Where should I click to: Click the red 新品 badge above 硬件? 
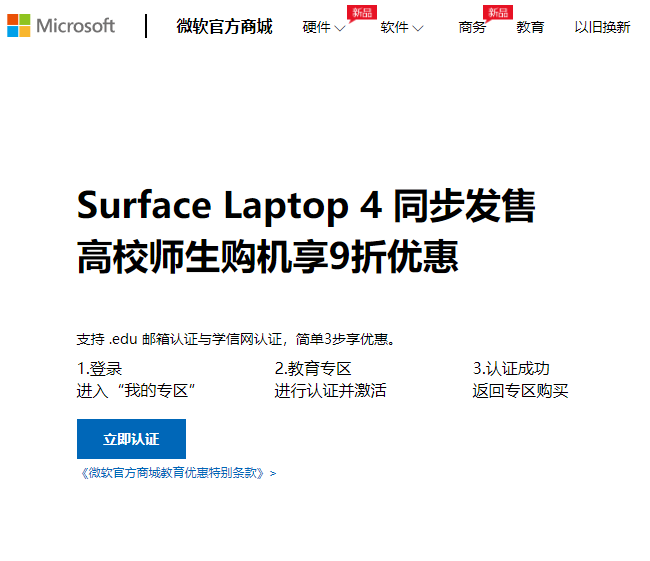coord(362,12)
